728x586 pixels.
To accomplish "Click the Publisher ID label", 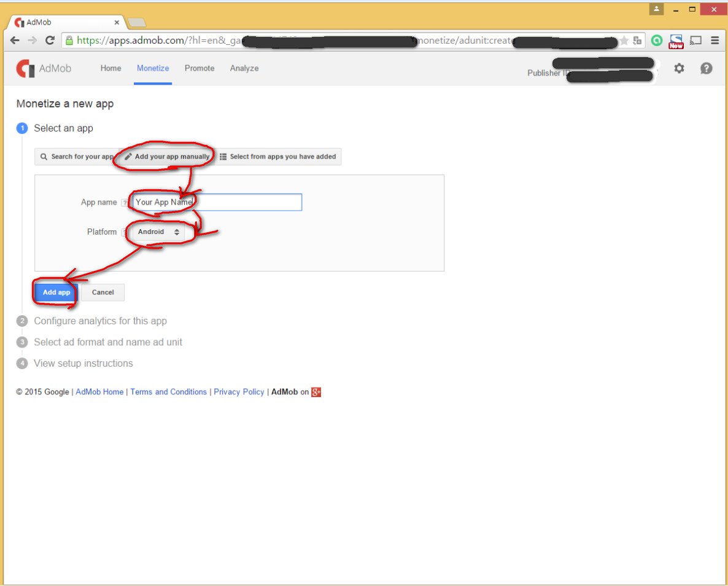I will (549, 73).
